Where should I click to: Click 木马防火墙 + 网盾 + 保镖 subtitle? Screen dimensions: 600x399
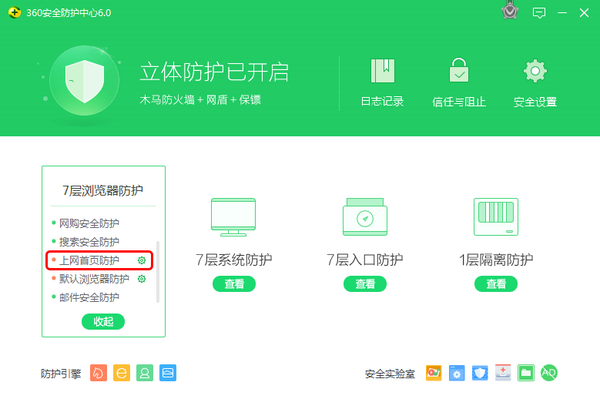pos(200,100)
